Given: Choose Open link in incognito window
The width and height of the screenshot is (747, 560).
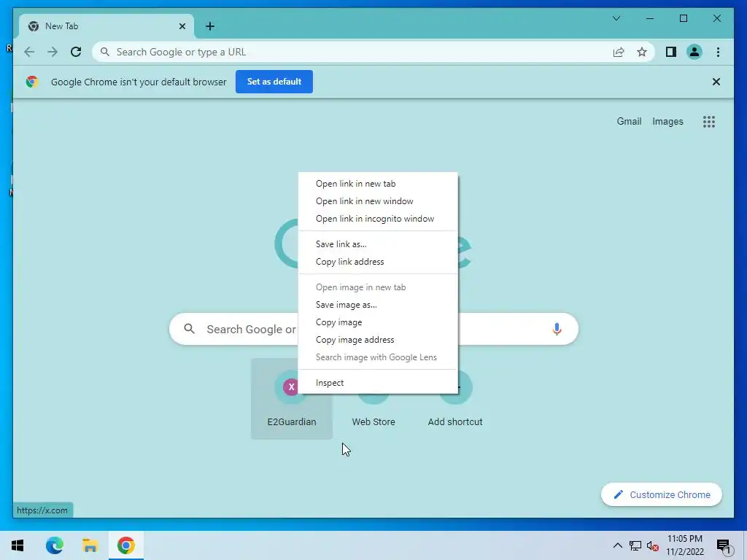Looking at the screenshot, I should pyautogui.click(x=378, y=219).
